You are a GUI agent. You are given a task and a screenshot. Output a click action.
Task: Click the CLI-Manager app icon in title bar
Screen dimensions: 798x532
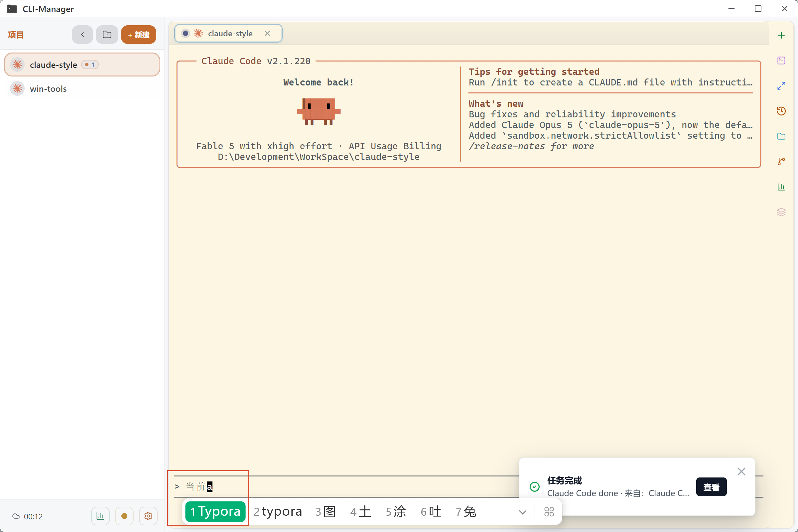(12, 9)
